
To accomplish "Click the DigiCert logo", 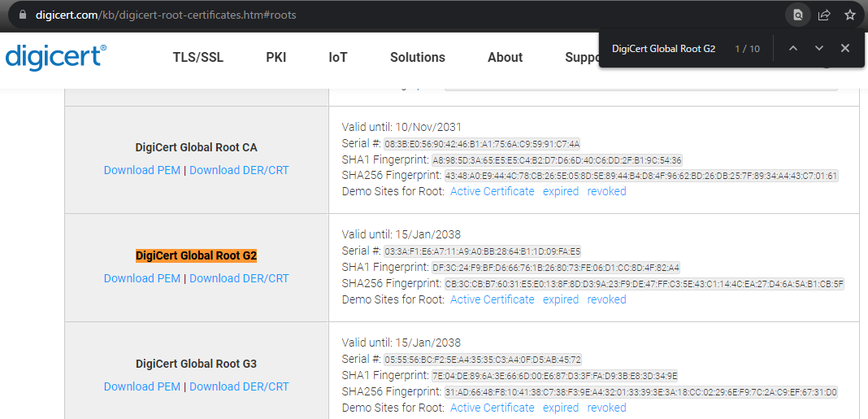I will [56, 58].
